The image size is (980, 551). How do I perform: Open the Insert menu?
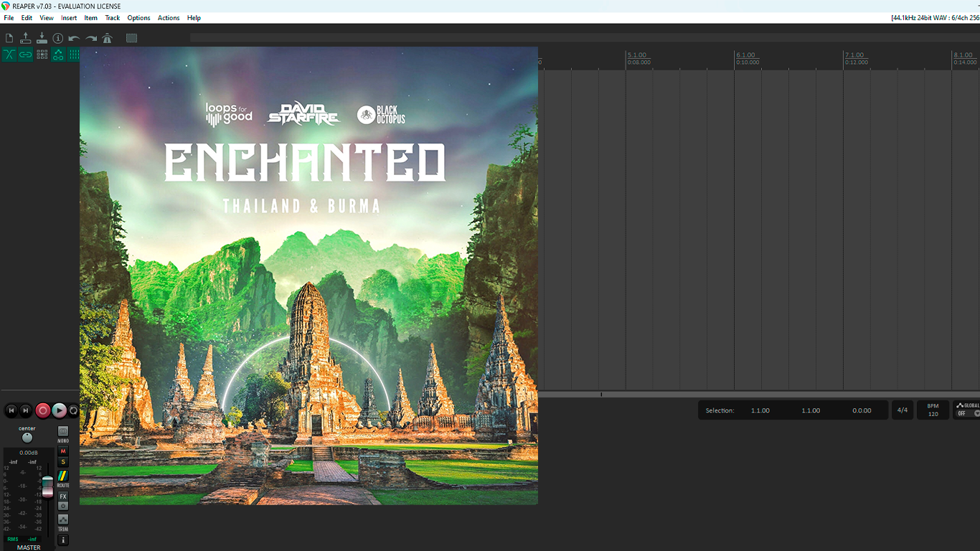[x=69, y=18]
